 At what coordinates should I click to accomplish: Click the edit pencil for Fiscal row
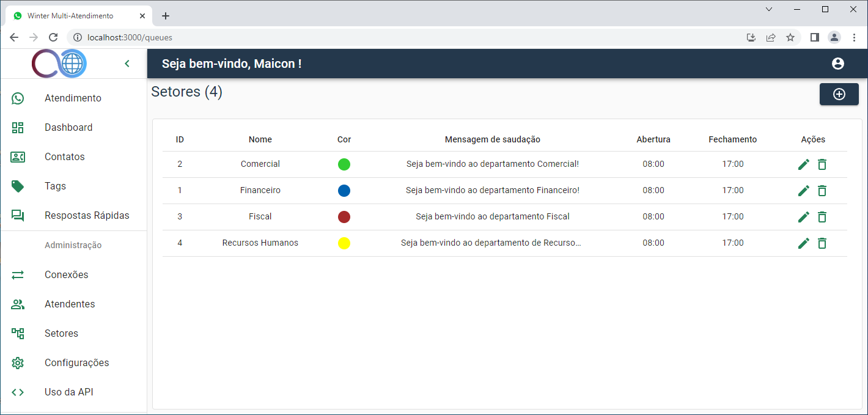[804, 217]
